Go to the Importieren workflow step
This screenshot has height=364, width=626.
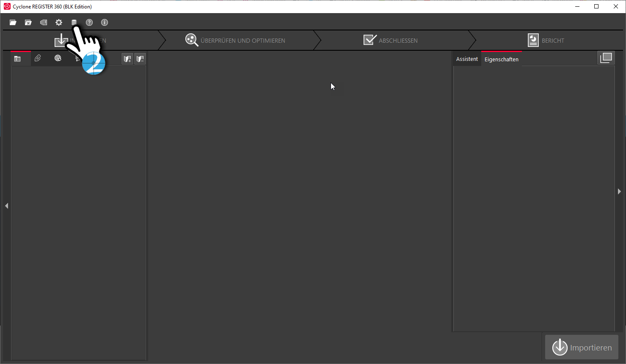[x=80, y=41]
